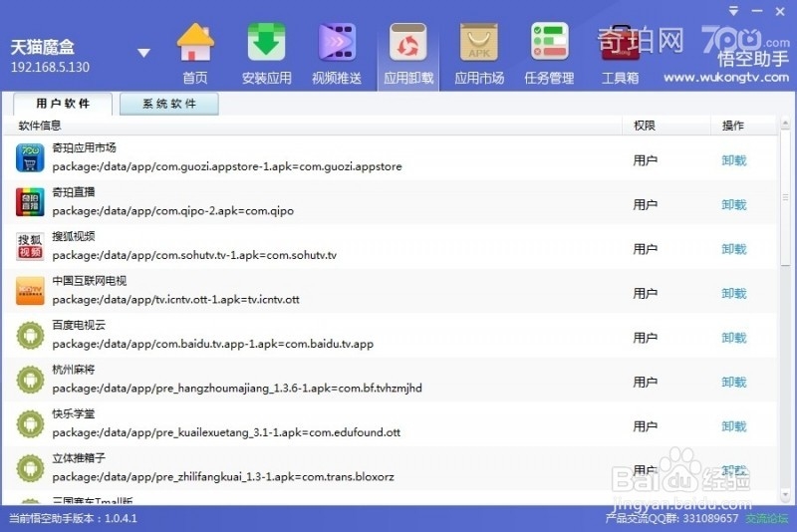Image resolution: width=797 pixels, height=532 pixels.
Task: Click the 当前悟空助手版本 1.0.4.1 status text
Action: click(73, 519)
